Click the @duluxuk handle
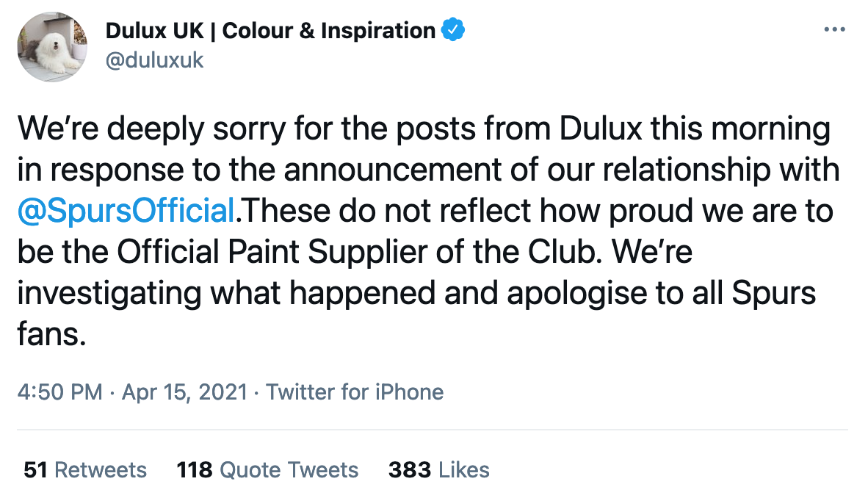Viewport: 868px width, 498px height. [x=154, y=60]
